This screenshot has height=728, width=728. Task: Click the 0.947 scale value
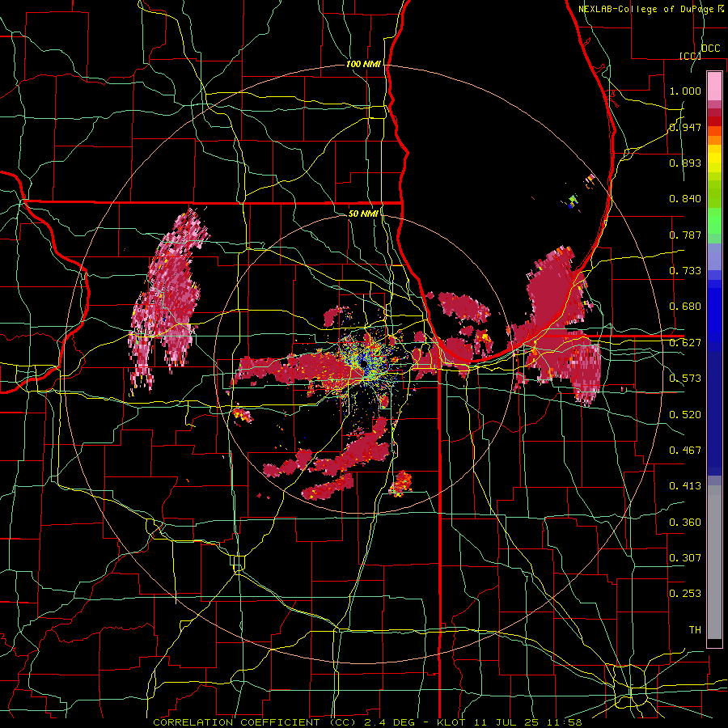(x=685, y=127)
